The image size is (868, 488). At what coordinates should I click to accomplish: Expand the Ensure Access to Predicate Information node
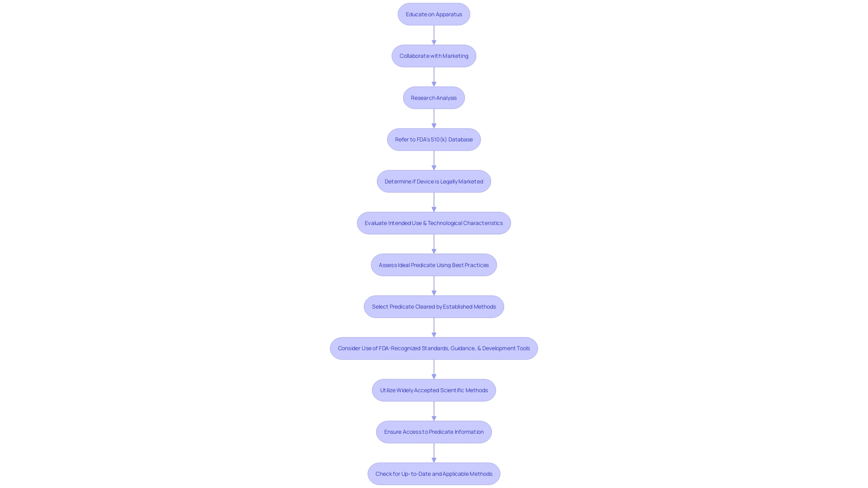[x=434, y=432]
